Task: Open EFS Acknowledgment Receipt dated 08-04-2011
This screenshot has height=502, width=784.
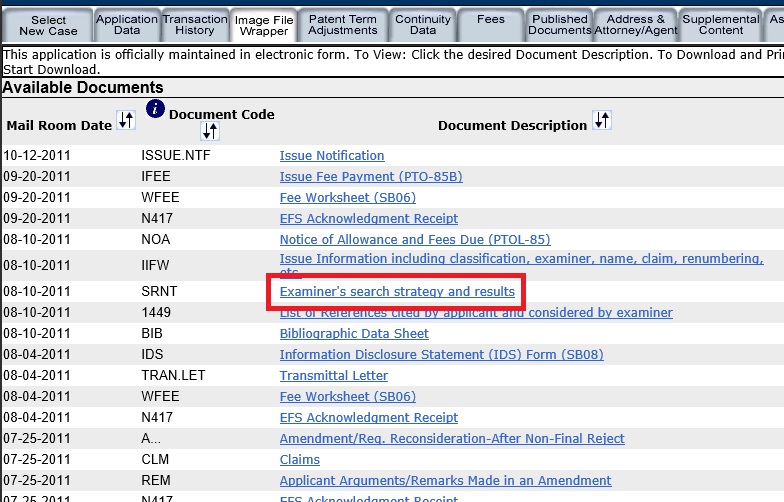Action: coord(368,418)
